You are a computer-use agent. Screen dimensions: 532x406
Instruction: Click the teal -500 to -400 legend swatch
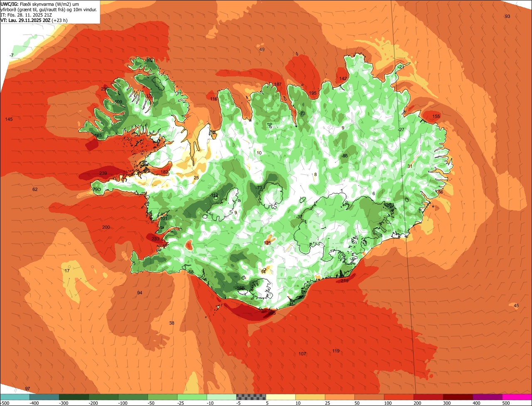[15, 397]
